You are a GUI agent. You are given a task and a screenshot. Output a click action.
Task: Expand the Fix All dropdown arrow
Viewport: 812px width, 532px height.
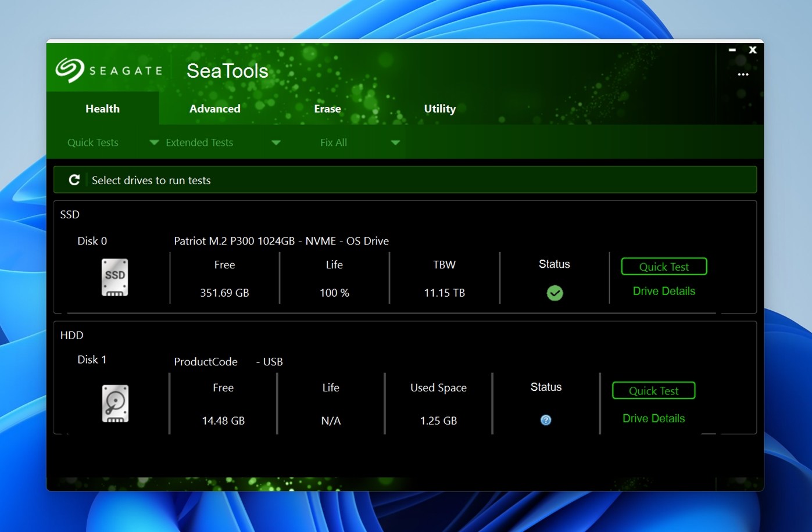(395, 142)
